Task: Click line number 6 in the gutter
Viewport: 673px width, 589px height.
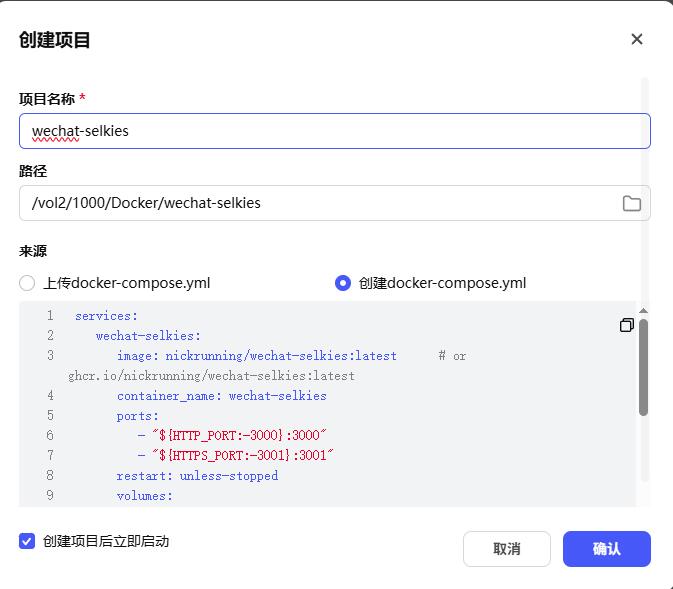Action: coord(50,435)
